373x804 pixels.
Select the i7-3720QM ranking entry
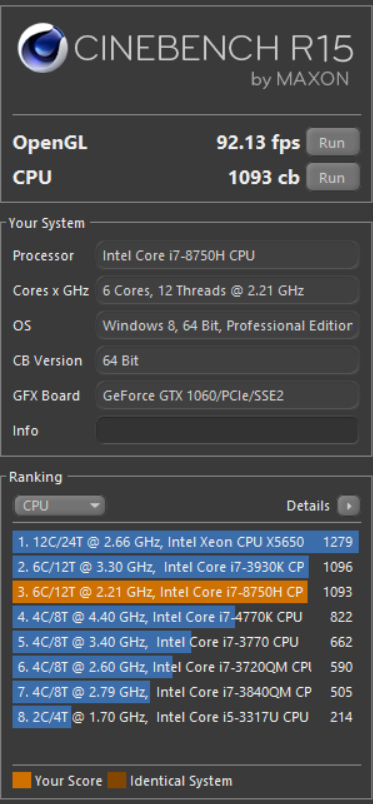pos(186,667)
